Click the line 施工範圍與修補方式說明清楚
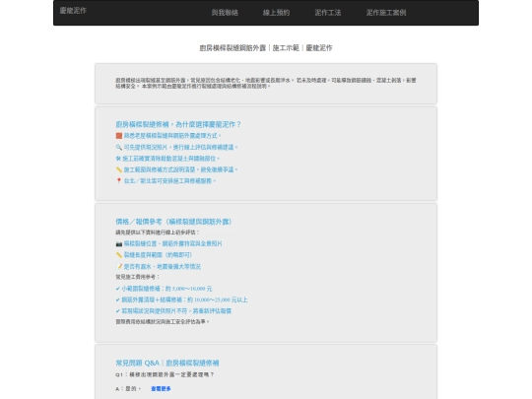Screen dimensions: 532x399 click(x=180, y=169)
